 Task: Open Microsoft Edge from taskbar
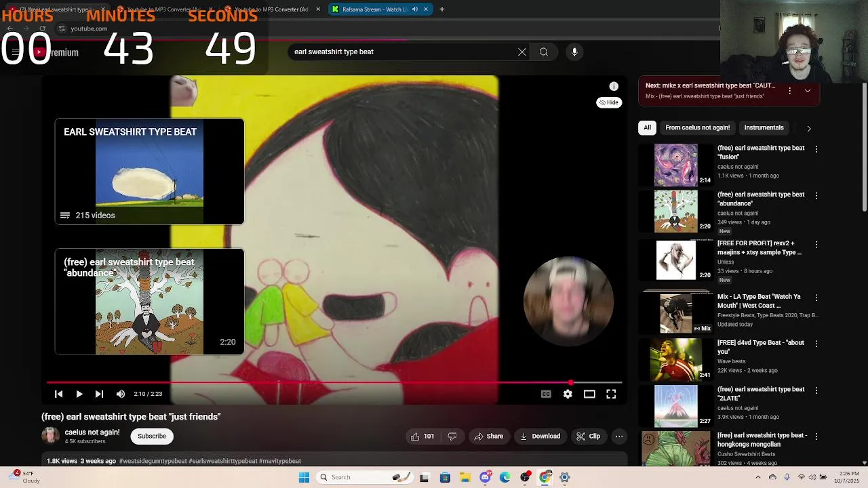pyautogui.click(x=505, y=477)
